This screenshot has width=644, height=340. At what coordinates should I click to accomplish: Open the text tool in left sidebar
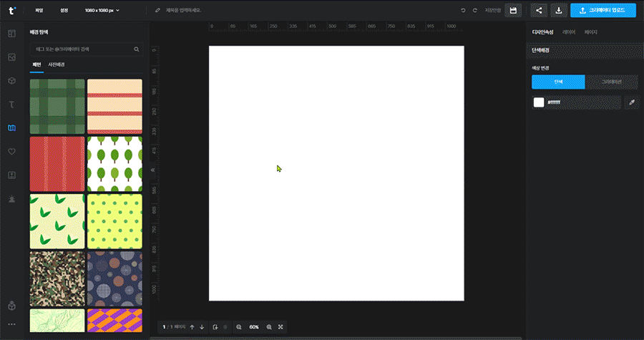coord(11,104)
